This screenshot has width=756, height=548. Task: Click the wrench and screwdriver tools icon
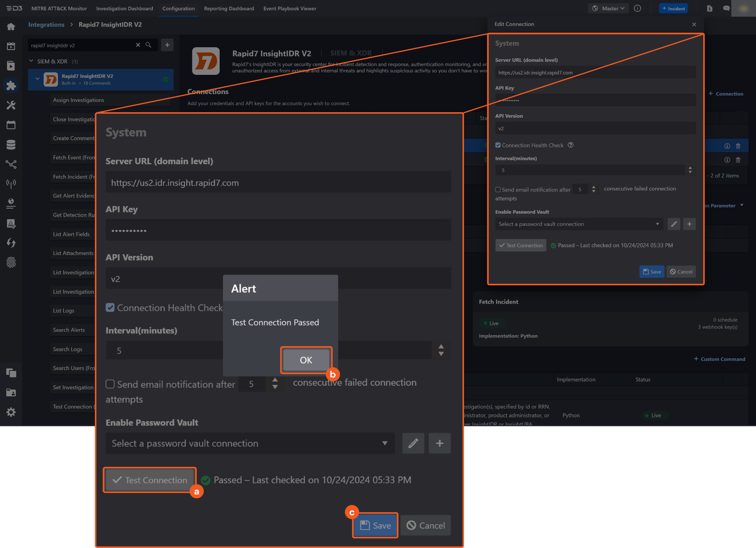point(11,105)
